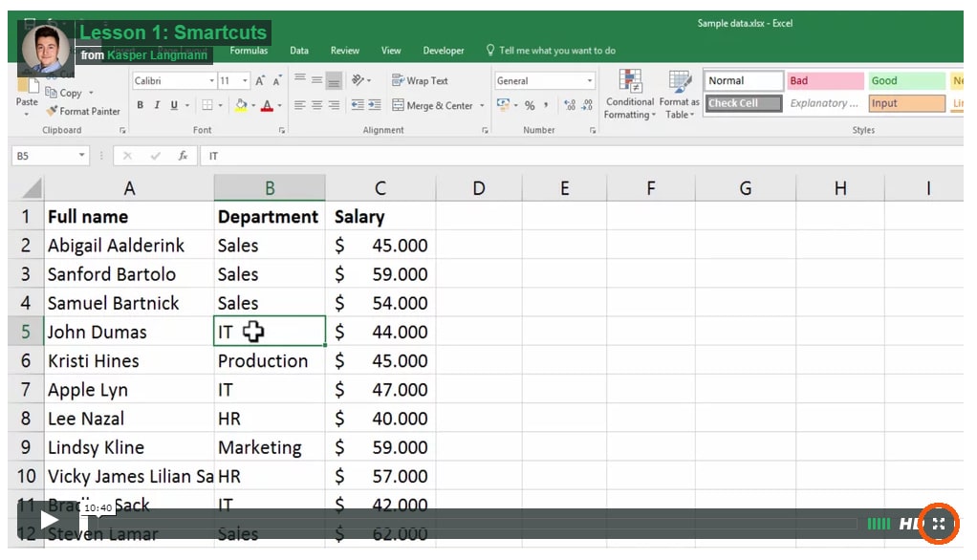The image size is (977, 560).
Task: Click Insert Function fx icon
Action: [184, 156]
